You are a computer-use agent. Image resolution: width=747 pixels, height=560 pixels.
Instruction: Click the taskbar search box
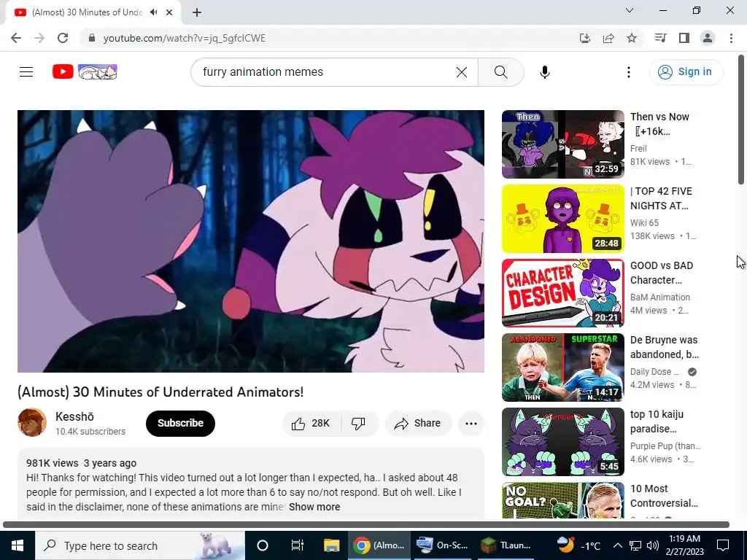(x=140, y=545)
